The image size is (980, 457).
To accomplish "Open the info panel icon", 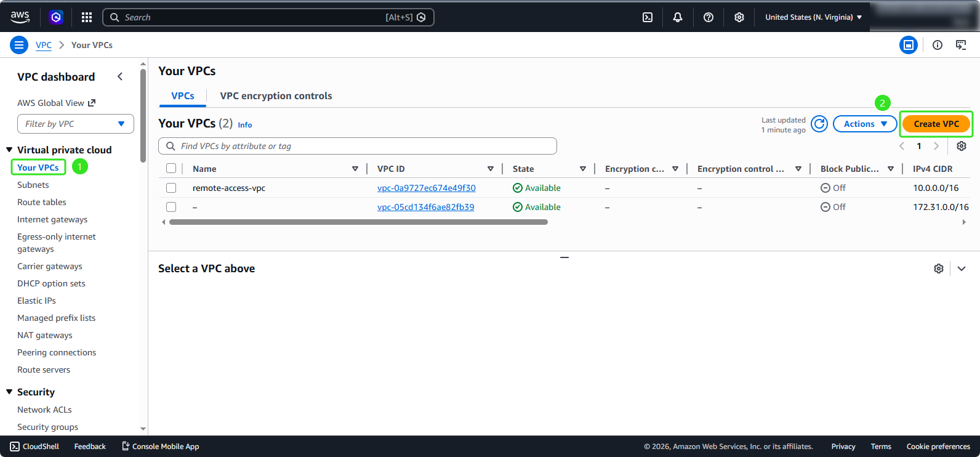I will point(938,45).
